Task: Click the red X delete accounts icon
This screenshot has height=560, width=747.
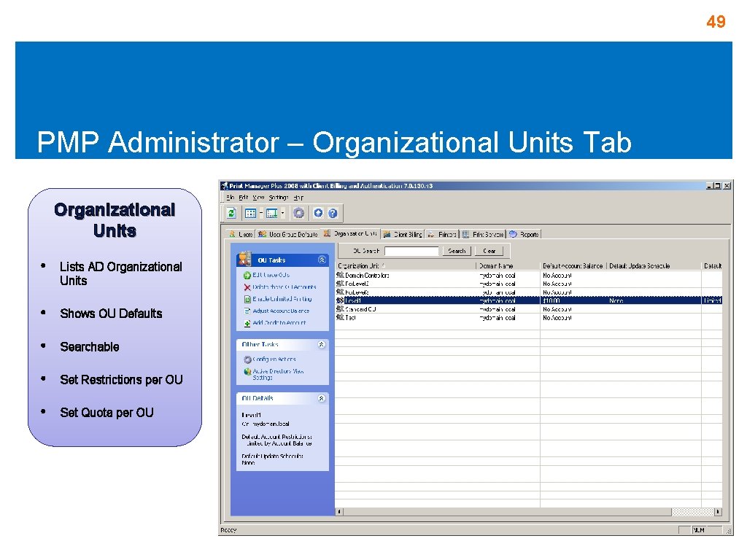Action: [247, 287]
